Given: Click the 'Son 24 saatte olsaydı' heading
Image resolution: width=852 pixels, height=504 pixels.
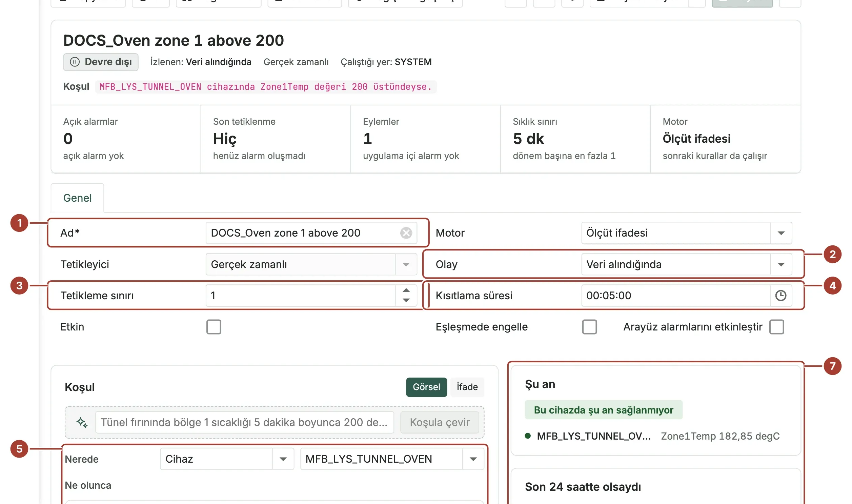Looking at the screenshot, I should click(x=583, y=487).
